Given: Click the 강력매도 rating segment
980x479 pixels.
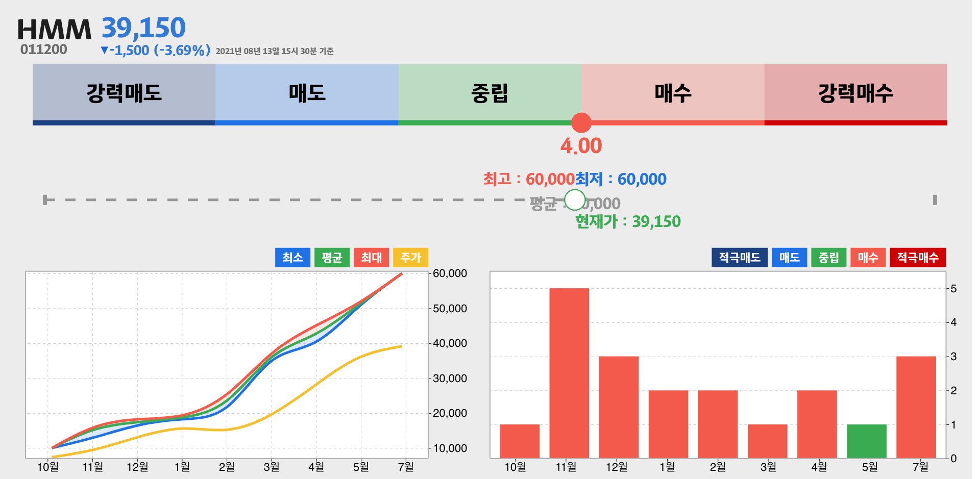Looking at the screenshot, I should pyautogui.click(x=124, y=94).
